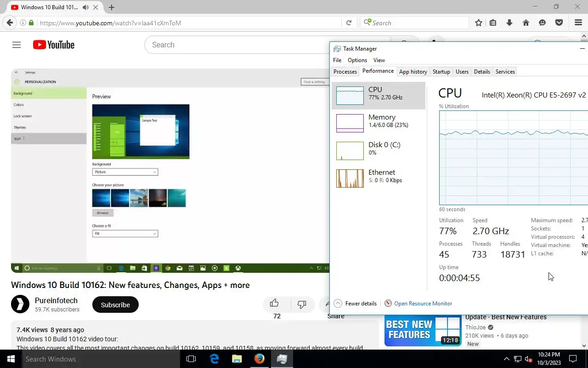Show site information via the i icon

coord(23,23)
